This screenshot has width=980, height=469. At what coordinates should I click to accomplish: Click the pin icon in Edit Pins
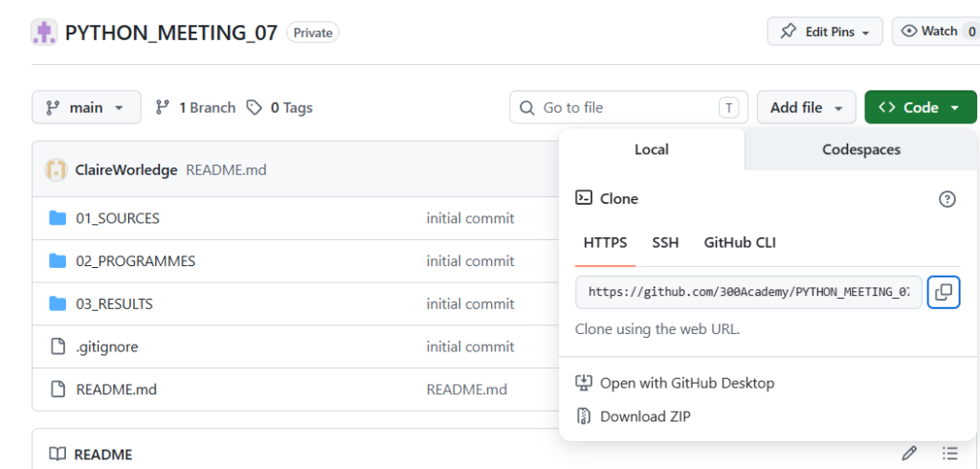click(x=789, y=32)
